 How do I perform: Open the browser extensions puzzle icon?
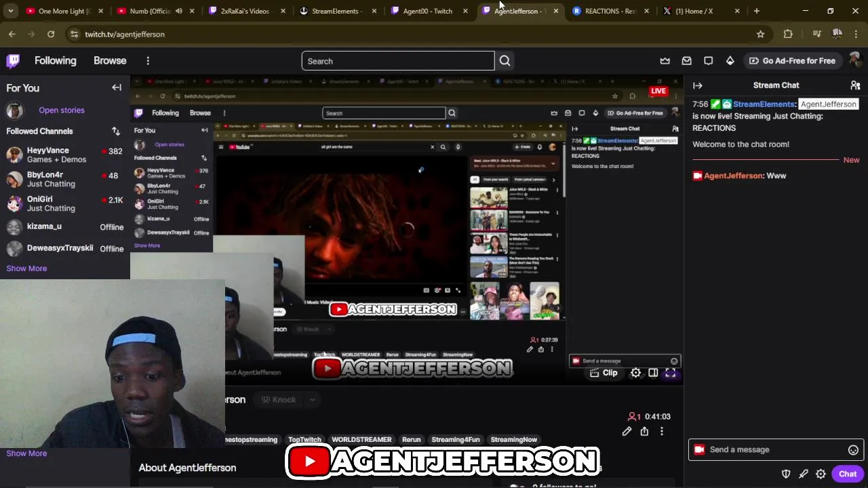[787, 34]
